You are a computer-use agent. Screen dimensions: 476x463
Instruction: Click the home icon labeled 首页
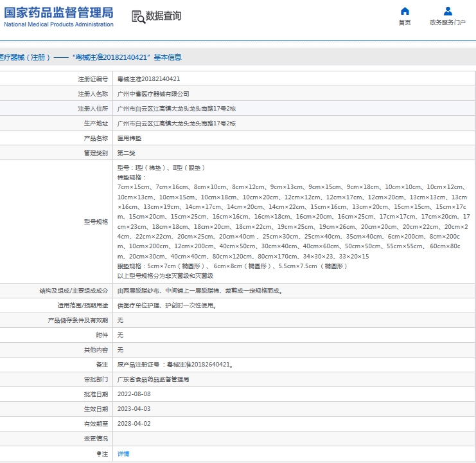[x=405, y=11]
